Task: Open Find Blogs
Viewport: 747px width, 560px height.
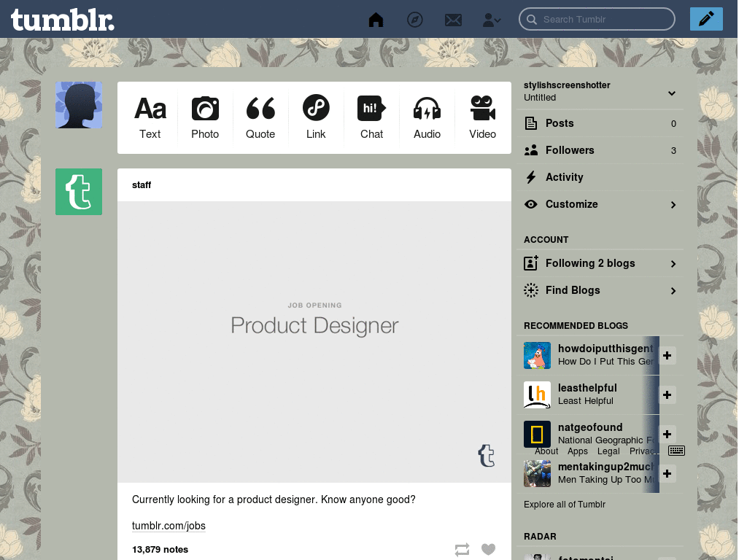Action: point(600,290)
